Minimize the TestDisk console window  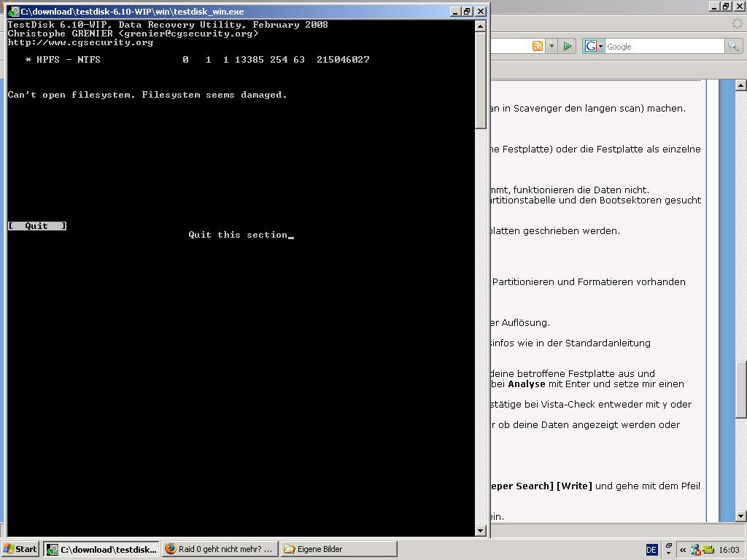(x=455, y=12)
